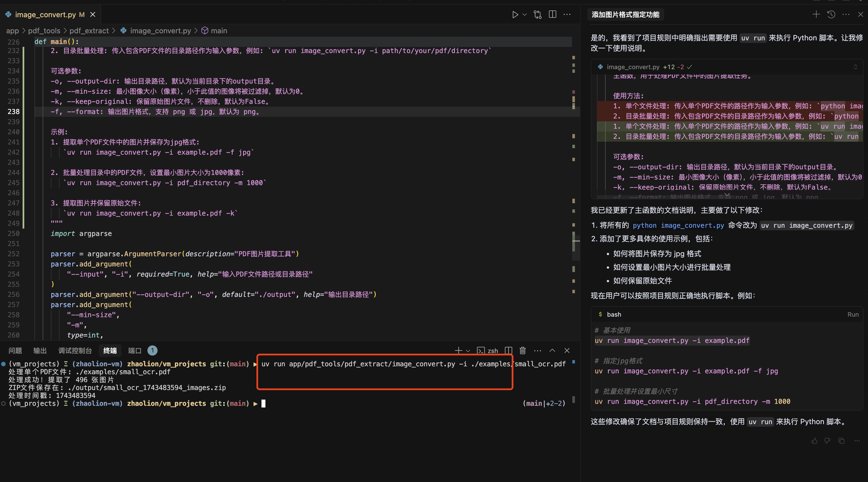Click the Python icon in editor tab

coord(8,14)
